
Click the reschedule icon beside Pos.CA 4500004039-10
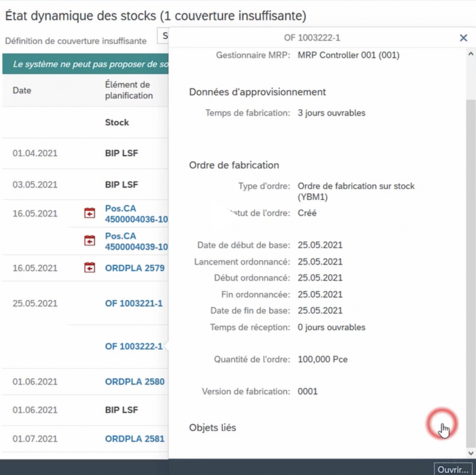coord(89,241)
